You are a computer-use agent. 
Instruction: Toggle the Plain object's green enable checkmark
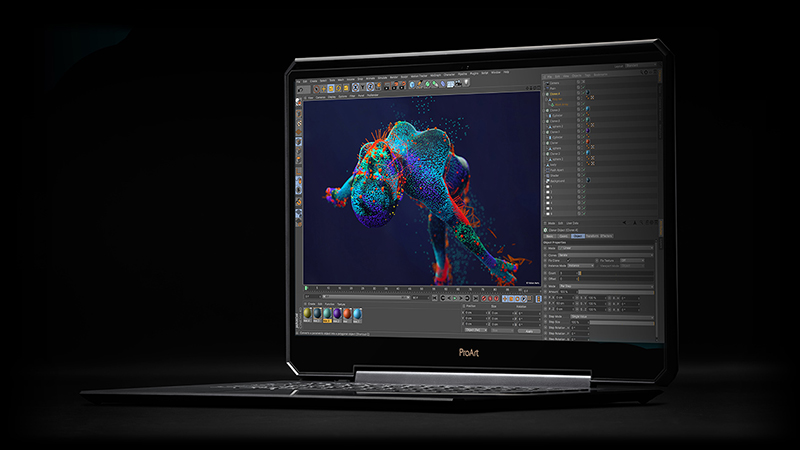pyautogui.click(x=584, y=88)
